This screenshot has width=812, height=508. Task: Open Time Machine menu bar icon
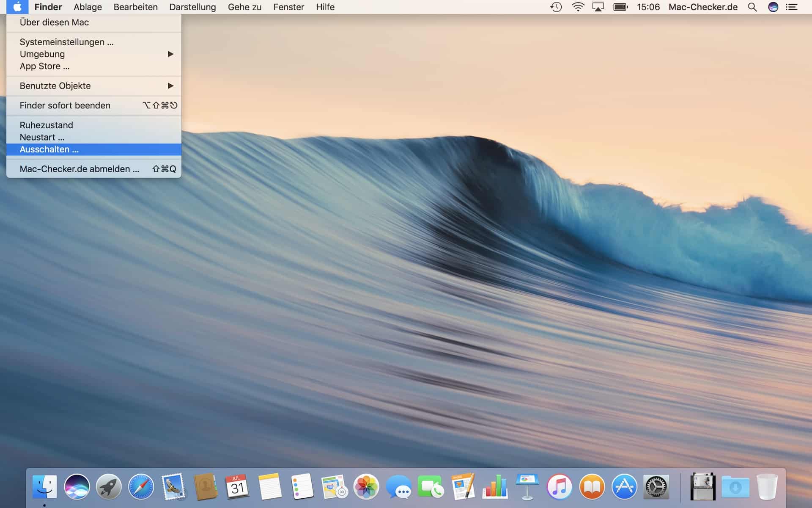tap(556, 7)
